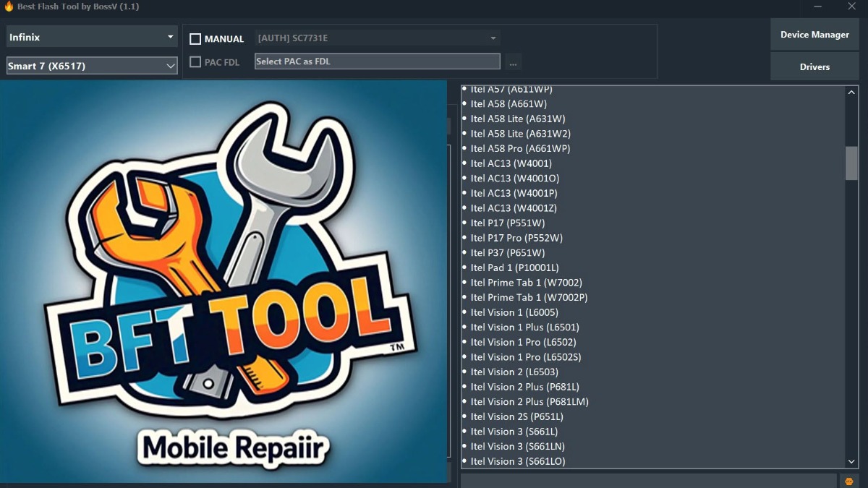Select Itel P37 (P651W) entry

508,253
